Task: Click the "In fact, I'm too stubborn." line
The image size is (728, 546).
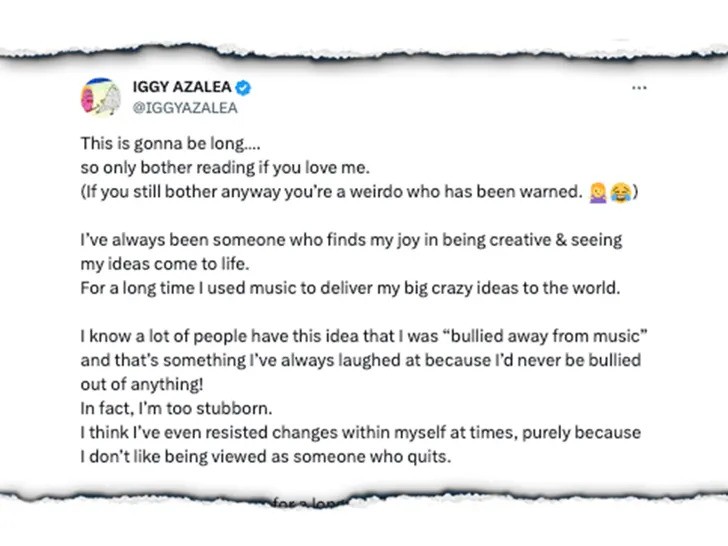Action: pos(165,407)
